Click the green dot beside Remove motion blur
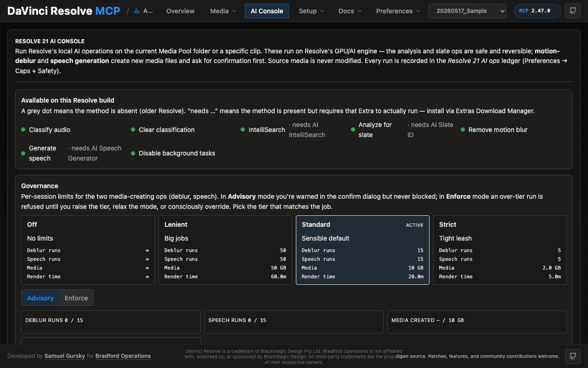Image resolution: width=588 pixels, height=368 pixels. point(463,130)
